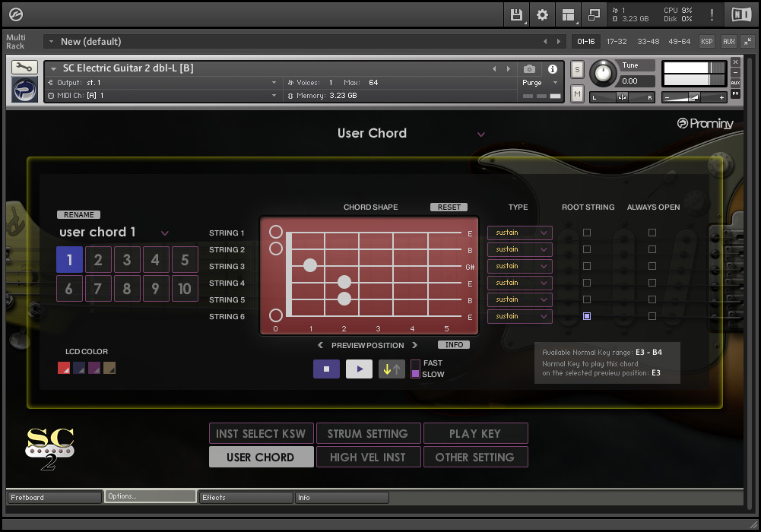Enable Always Open for String 1
This screenshot has width=761, height=532.
[652, 233]
